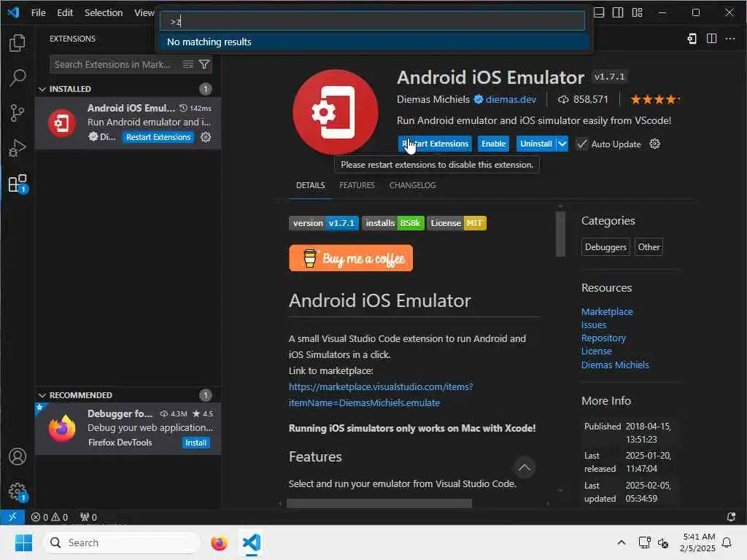Customize layout icon in title bar

[x=637, y=13]
